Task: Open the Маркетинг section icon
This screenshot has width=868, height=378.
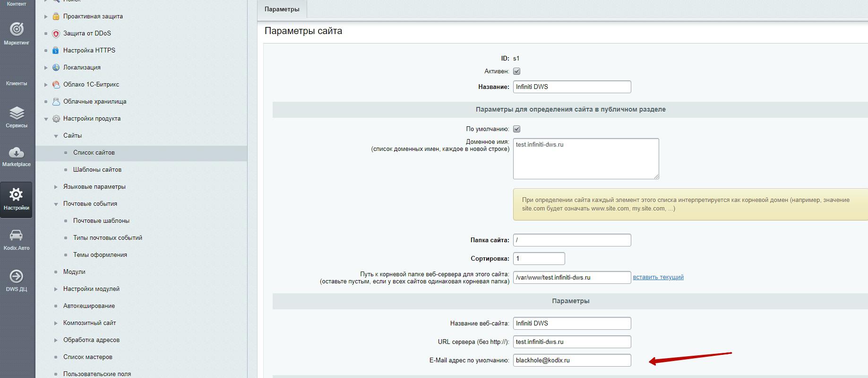Action: [x=17, y=29]
